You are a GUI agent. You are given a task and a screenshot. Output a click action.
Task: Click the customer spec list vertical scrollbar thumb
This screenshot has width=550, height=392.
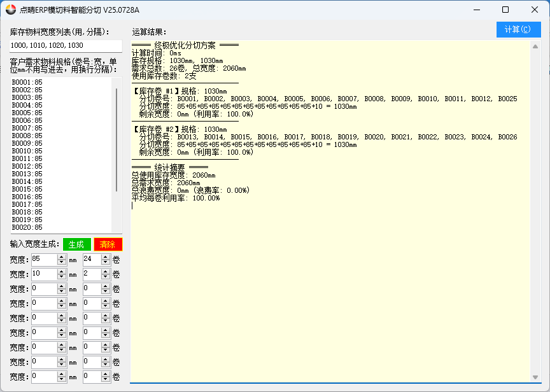[116, 140]
